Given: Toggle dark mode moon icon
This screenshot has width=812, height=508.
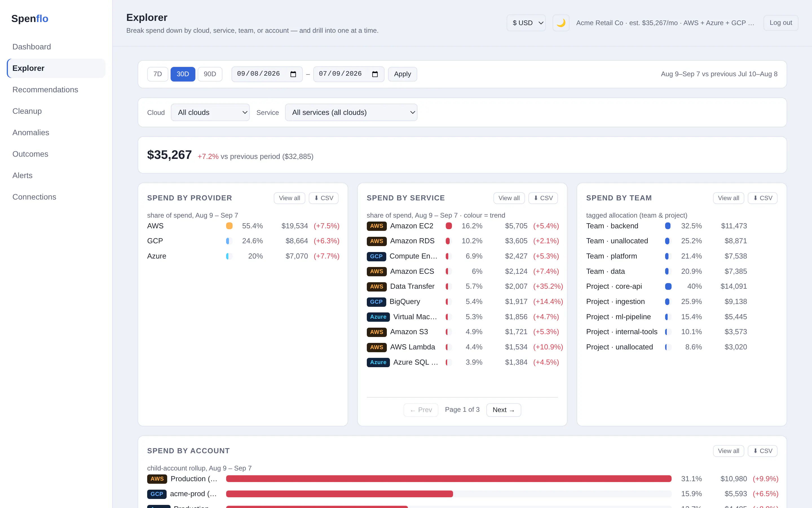Looking at the screenshot, I should tap(561, 23).
